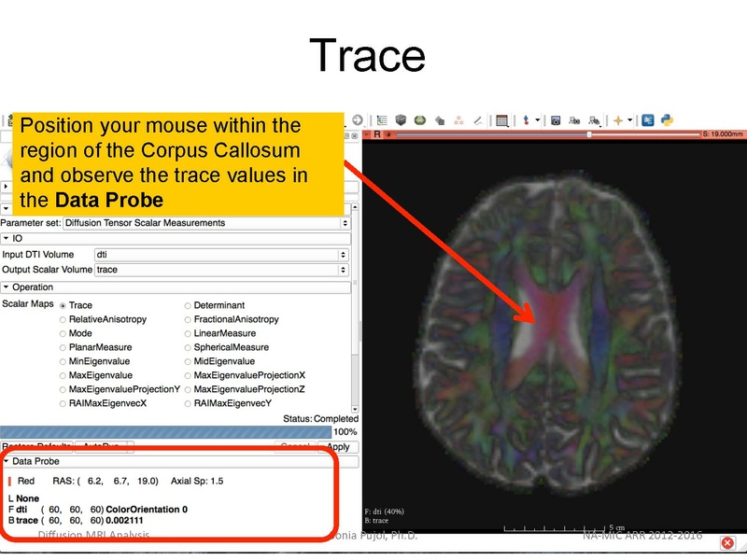Select the Trace scalar map option
Viewport: 747px width, 560px height.
tap(63, 305)
